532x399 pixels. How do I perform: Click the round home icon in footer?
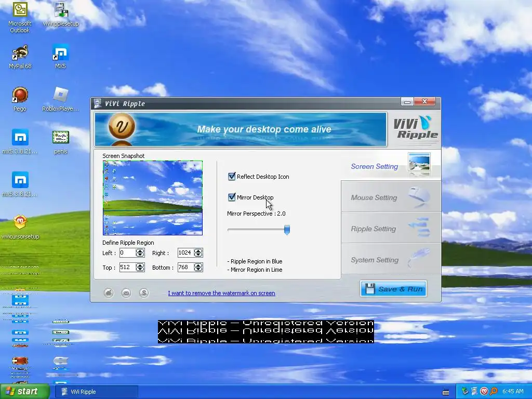point(109,293)
